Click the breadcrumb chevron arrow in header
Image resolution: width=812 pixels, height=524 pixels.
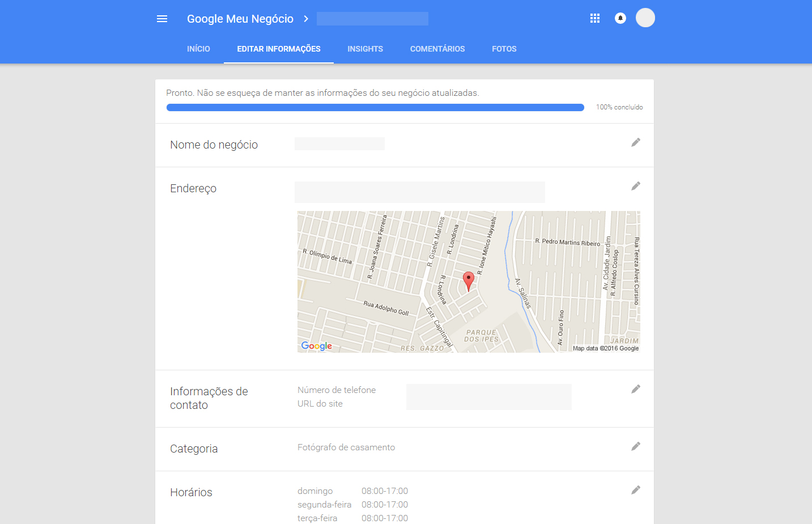tap(306, 19)
